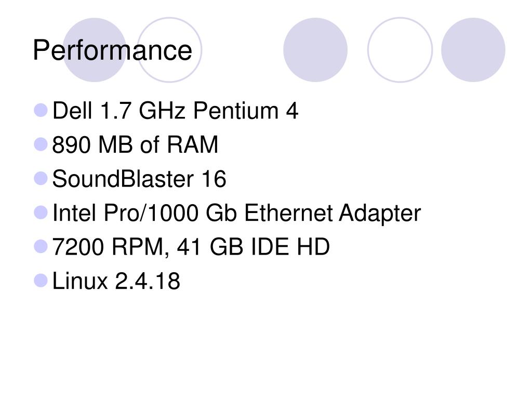The width and height of the screenshot is (532, 399).
Task: Click bullet before 7200 RPM line
Action: 41,247
